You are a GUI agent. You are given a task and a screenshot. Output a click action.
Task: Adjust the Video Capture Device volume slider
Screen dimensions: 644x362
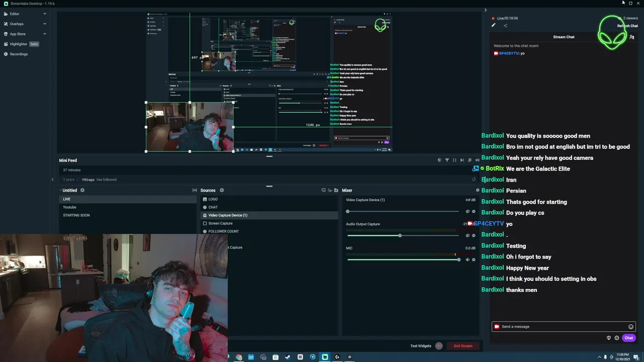pyautogui.click(x=403, y=212)
